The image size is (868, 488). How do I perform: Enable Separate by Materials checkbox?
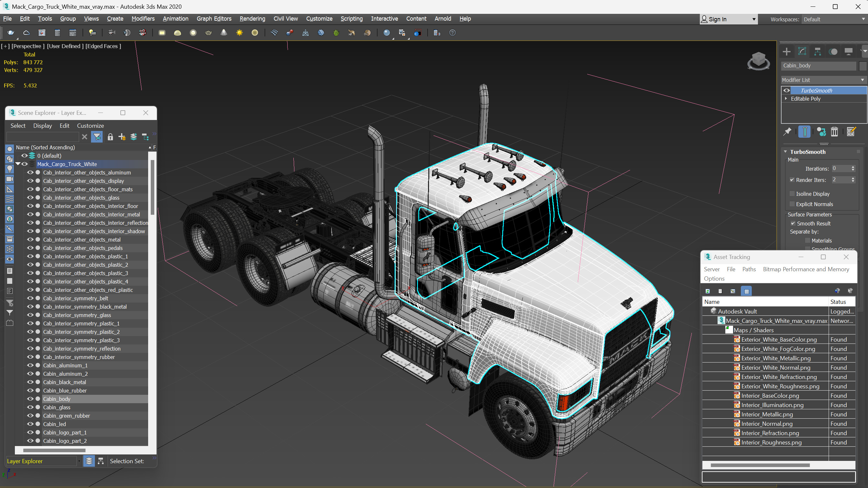click(x=807, y=241)
